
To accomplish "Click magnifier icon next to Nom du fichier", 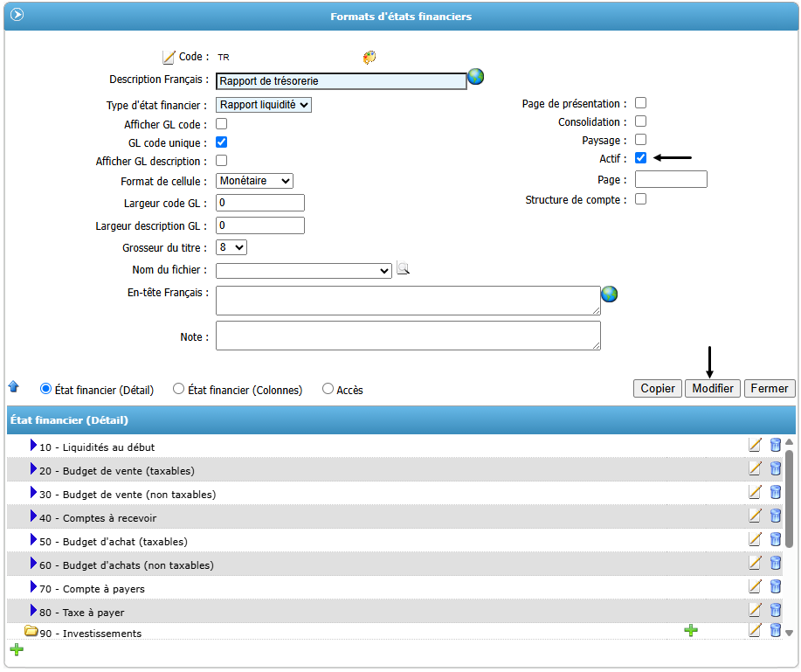I will coord(403,268).
